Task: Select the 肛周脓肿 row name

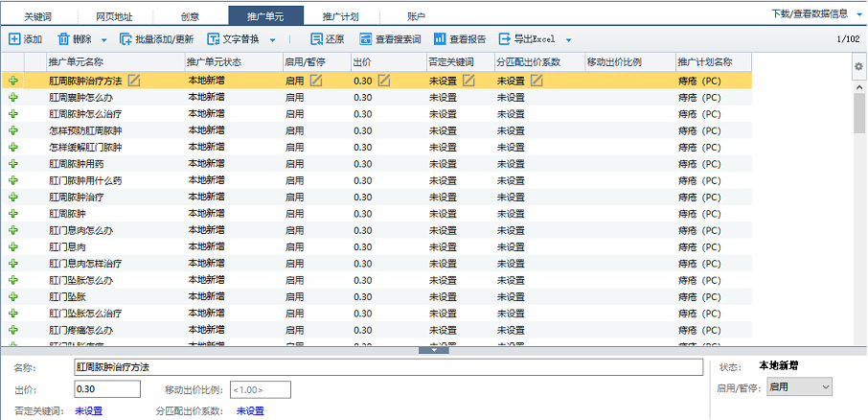Action: click(67, 214)
